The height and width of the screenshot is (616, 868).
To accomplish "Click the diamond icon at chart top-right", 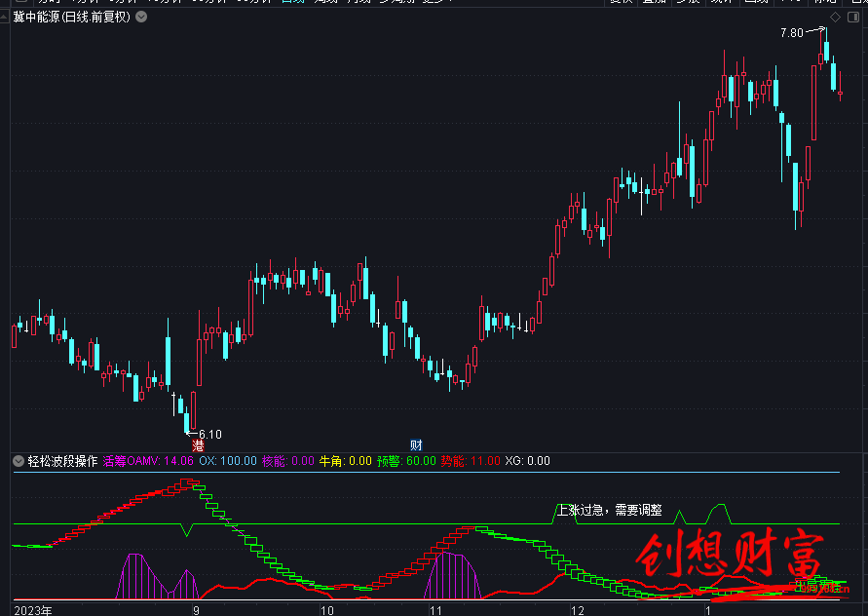I will [834, 18].
